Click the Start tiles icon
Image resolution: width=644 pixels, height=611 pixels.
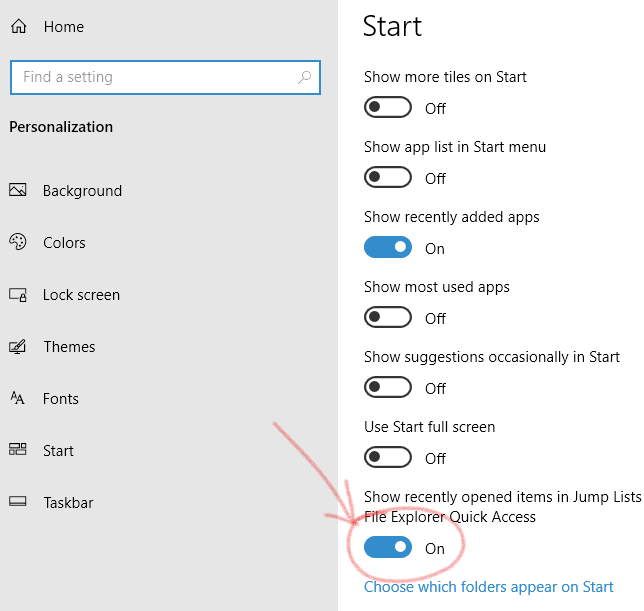click(18, 450)
